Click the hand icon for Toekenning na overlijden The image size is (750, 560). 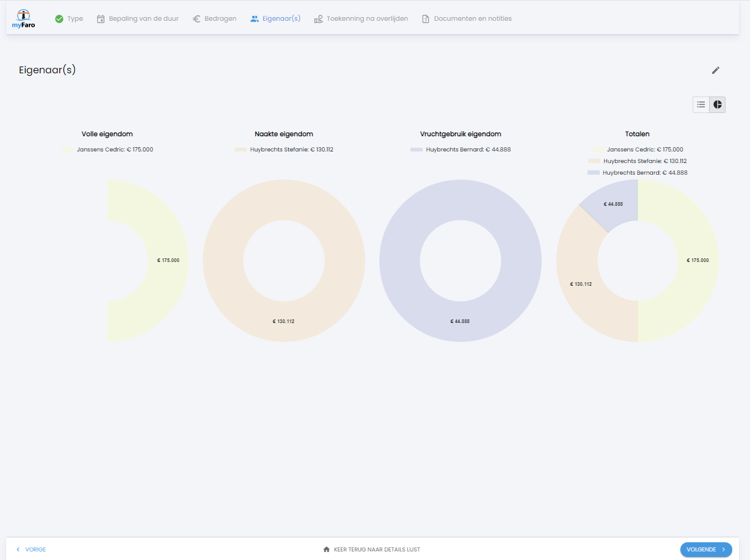click(318, 19)
